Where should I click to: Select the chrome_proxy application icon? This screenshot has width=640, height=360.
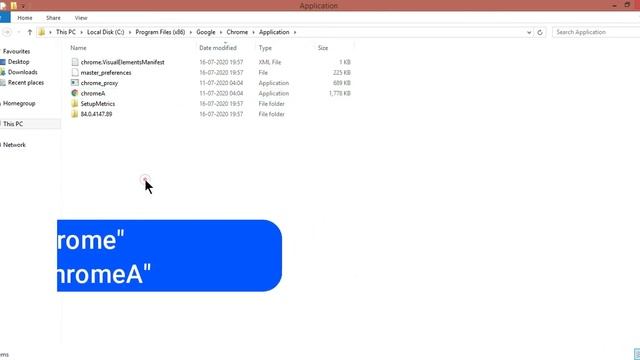pos(75,83)
